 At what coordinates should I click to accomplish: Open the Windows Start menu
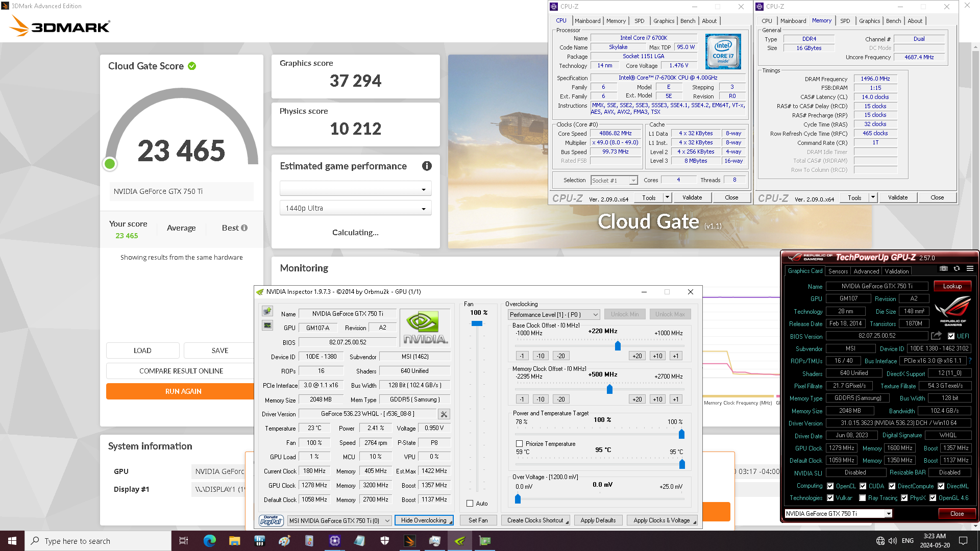12,541
